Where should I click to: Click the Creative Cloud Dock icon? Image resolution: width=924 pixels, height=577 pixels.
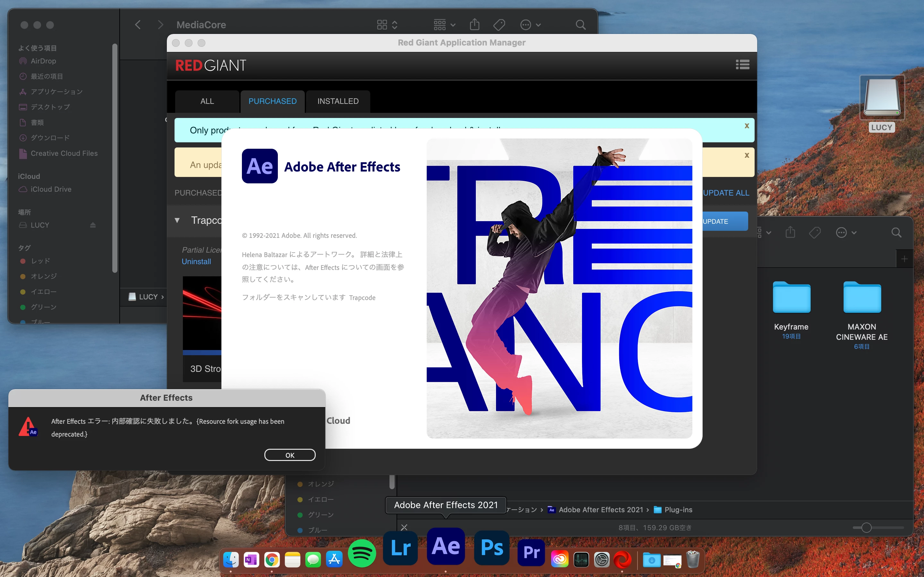(x=560, y=559)
